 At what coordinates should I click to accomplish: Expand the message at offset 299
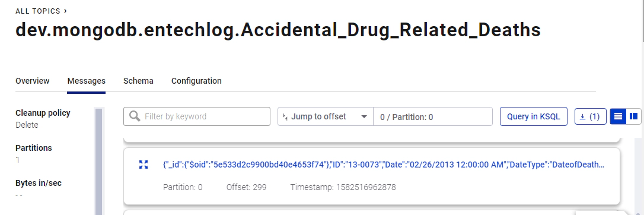(144, 165)
